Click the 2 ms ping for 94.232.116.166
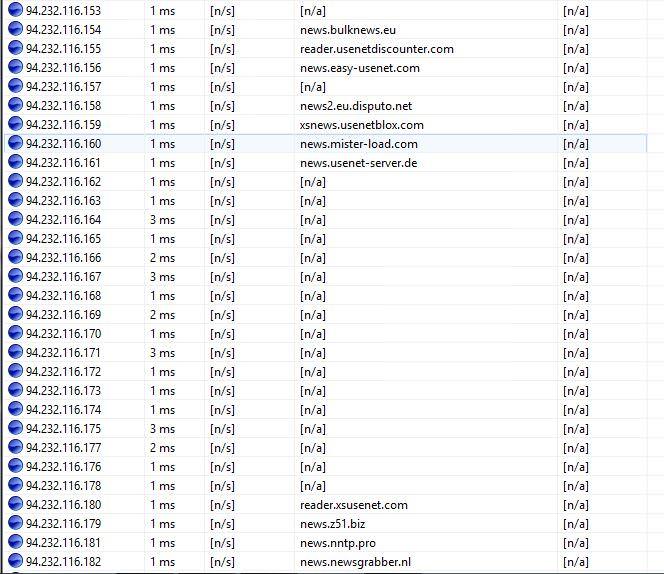This screenshot has width=664, height=574. 162,258
